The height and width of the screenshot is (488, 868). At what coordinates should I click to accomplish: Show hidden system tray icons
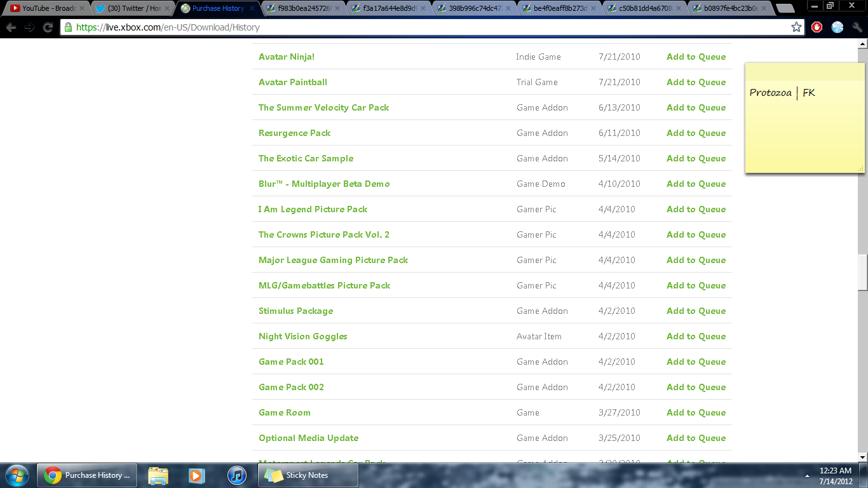tap(807, 475)
